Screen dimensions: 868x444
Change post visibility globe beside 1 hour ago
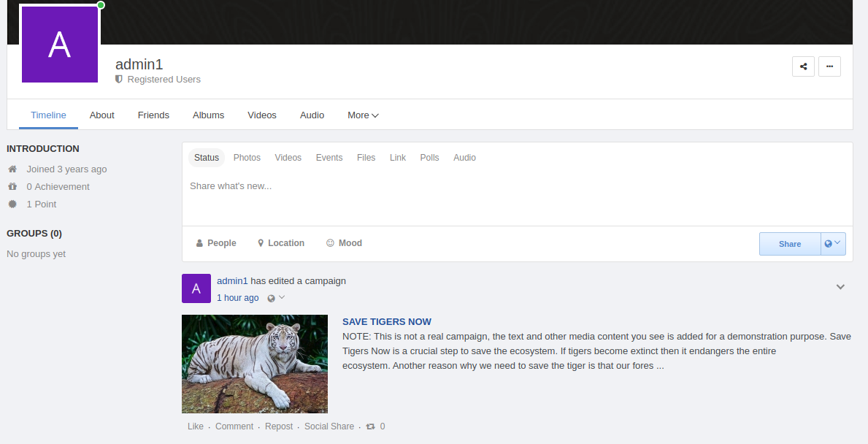[275, 298]
